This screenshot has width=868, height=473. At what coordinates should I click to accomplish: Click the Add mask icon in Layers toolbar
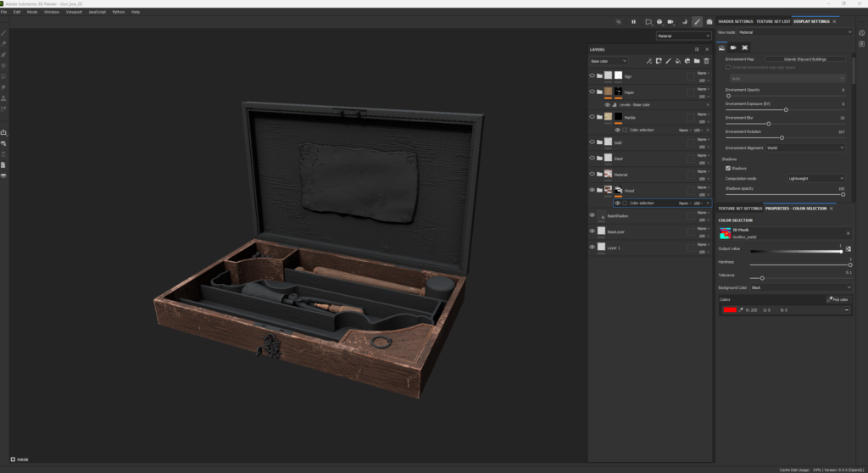tap(659, 61)
